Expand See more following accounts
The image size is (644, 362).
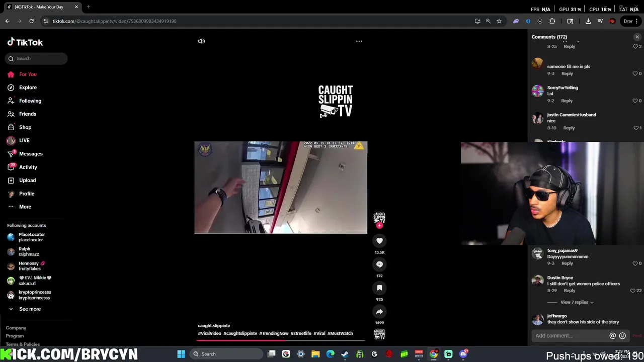point(30,309)
